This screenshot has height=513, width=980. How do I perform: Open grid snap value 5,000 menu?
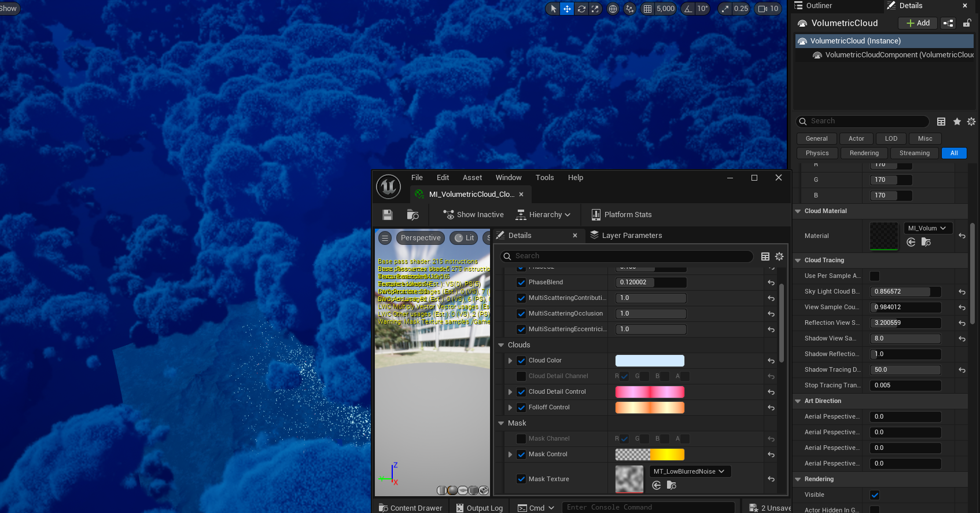click(x=665, y=9)
